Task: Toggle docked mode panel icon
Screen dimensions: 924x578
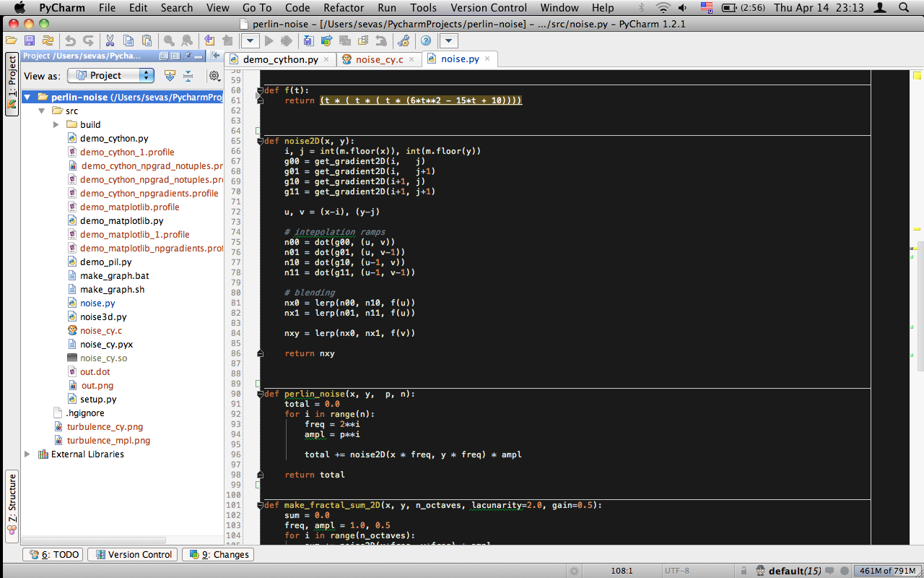Action: pos(175,56)
